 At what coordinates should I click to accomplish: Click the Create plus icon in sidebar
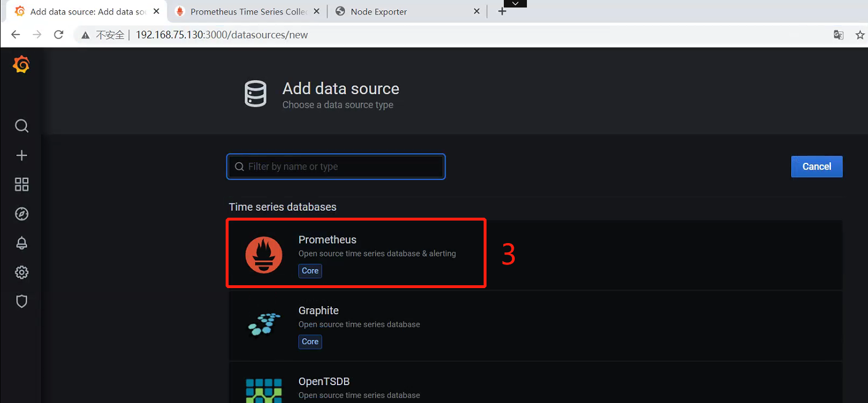(x=21, y=155)
